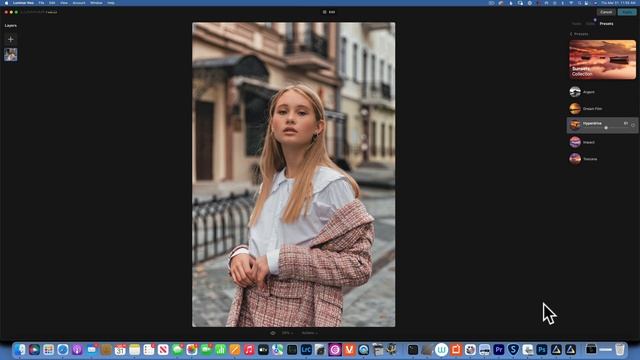Open Apple TV from the dock
The height and width of the screenshot is (360, 640).
pyautogui.click(x=263, y=350)
